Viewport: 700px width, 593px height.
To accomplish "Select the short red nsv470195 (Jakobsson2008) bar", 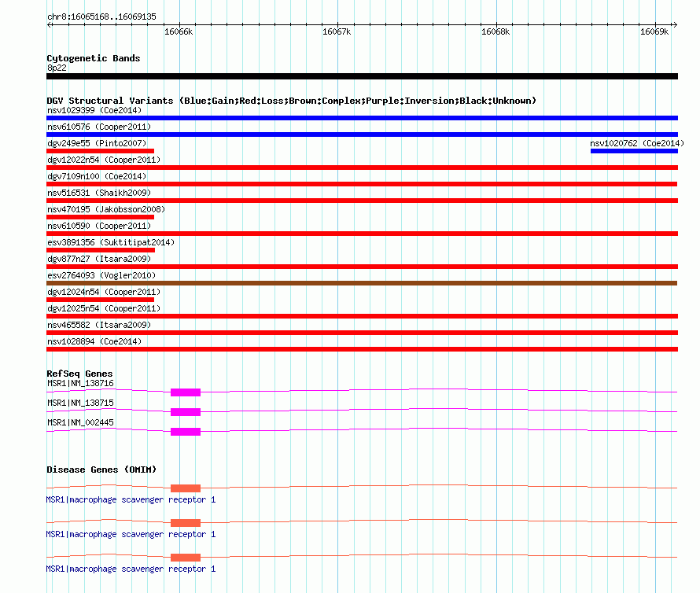I will point(101,217).
